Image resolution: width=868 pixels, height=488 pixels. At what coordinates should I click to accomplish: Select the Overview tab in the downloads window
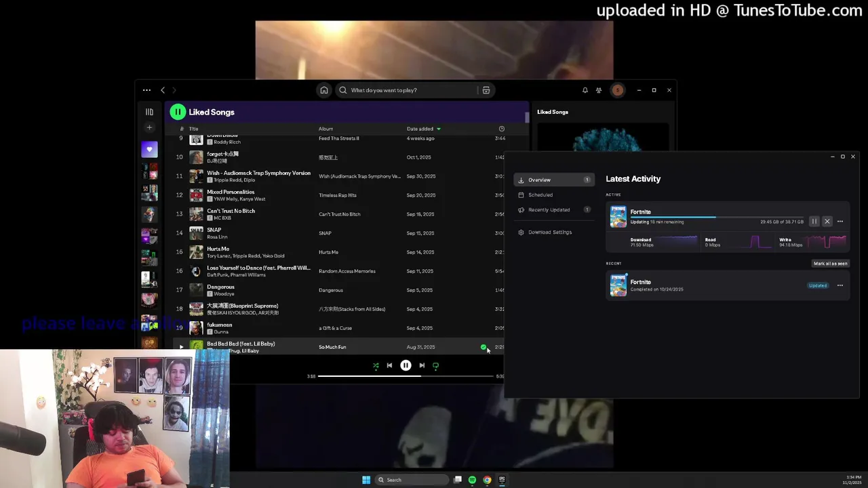click(554, 180)
